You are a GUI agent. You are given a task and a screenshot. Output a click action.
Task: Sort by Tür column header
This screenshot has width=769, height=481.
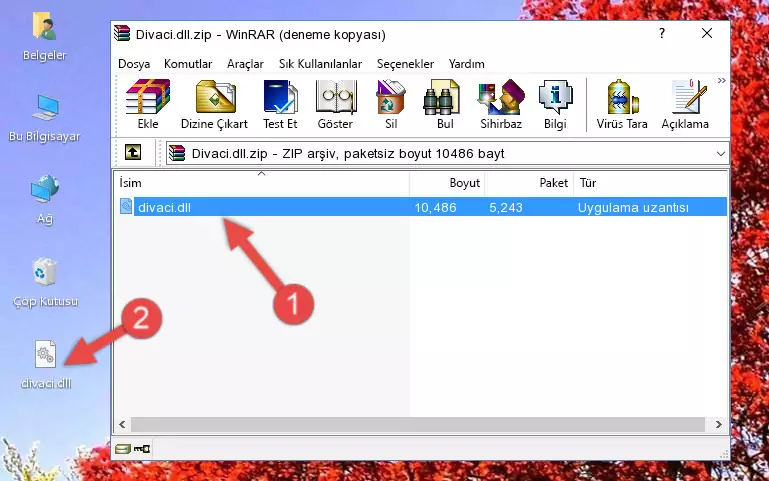coord(650,183)
